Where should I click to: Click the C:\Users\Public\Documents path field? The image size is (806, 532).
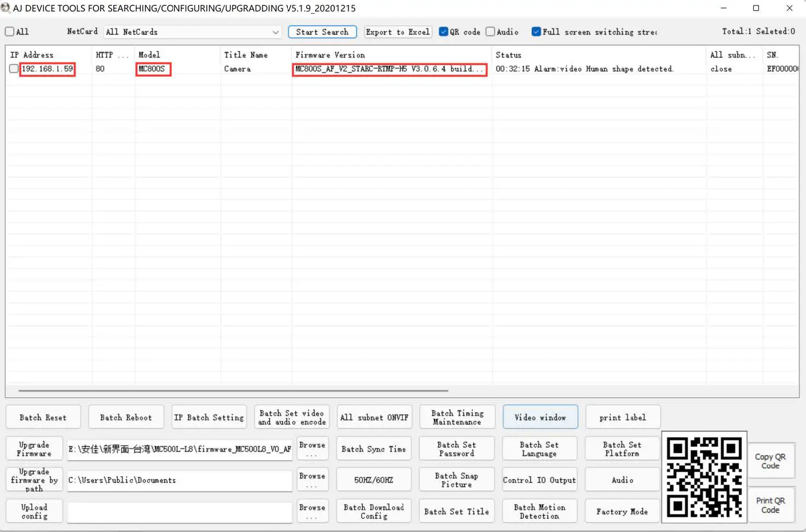coord(179,480)
